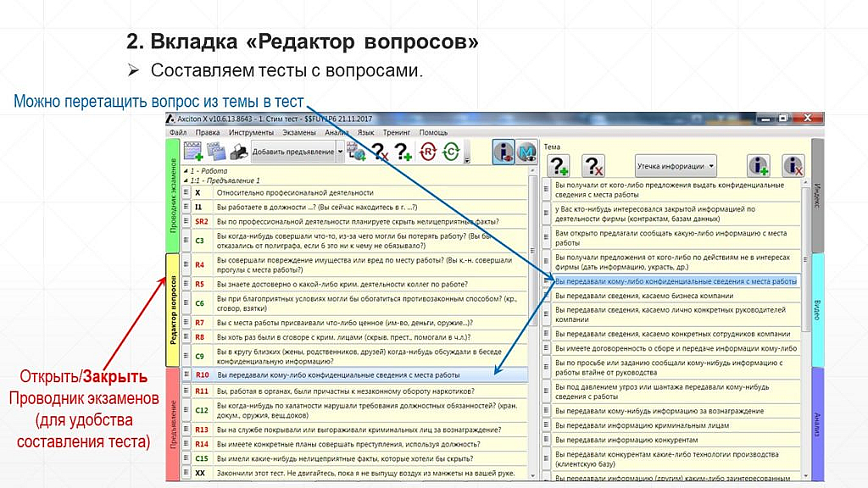Viewport: 868px width, 488px height.
Task: Select the yellow Редактор вопросов side tab
Action: coord(173,310)
